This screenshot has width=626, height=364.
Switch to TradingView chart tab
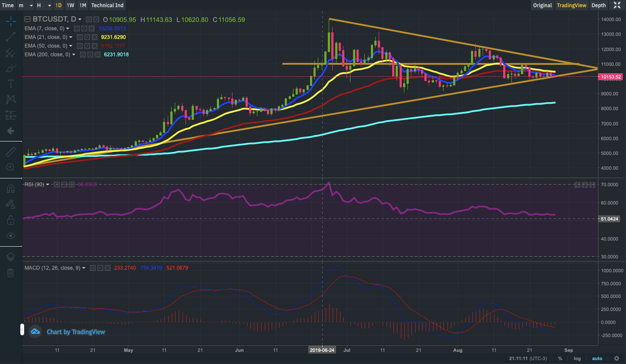click(x=572, y=5)
